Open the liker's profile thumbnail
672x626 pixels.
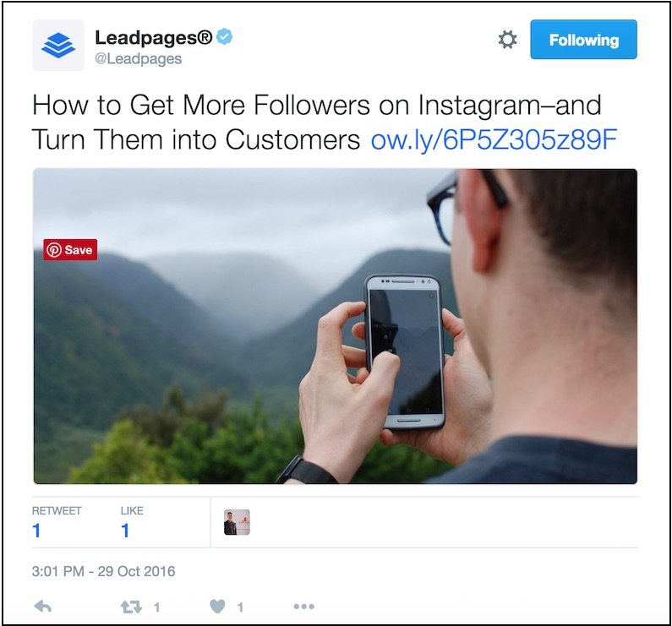[x=237, y=522]
